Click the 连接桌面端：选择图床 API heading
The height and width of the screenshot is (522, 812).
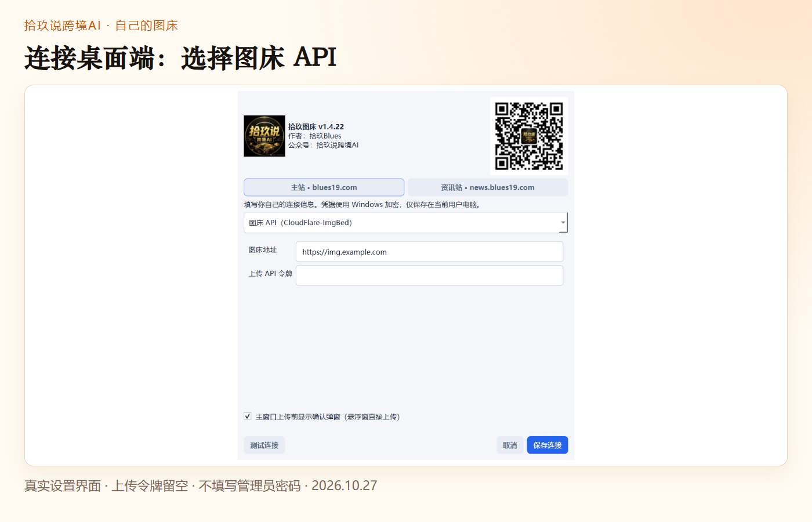click(x=180, y=58)
